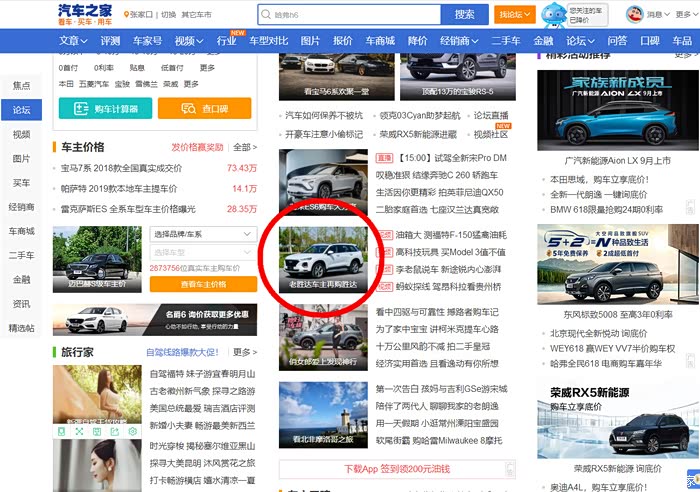Image resolution: width=700 pixels, height=492 pixels.
Task: Open the 选择车型 model dropdown
Action: pyautogui.click(x=203, y=252)
